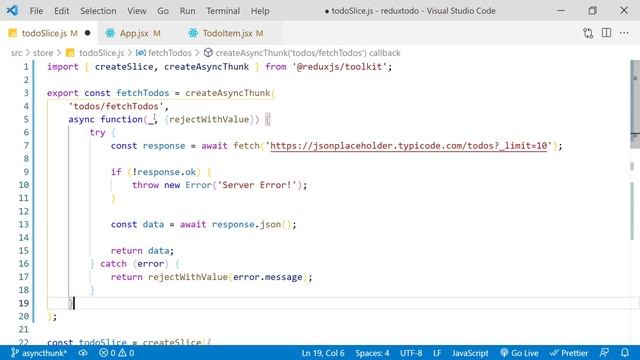Click the src breadcrumb segment
This screenshot has width=640, height=360.
16,53
